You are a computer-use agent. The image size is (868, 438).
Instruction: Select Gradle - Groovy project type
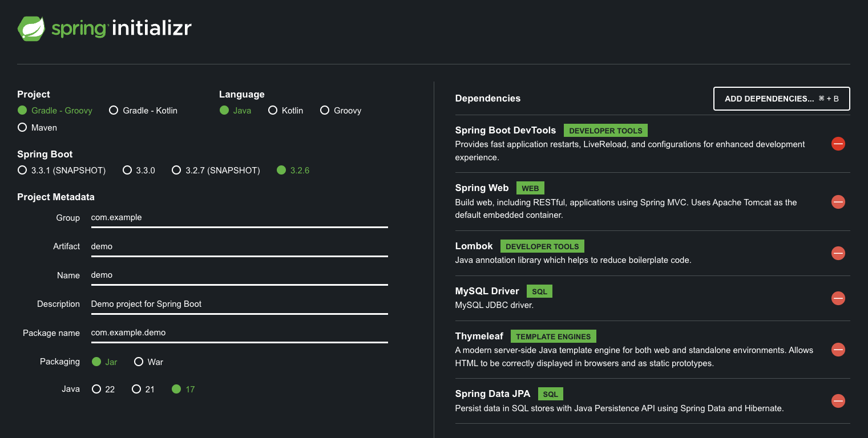tap(55, 111)
